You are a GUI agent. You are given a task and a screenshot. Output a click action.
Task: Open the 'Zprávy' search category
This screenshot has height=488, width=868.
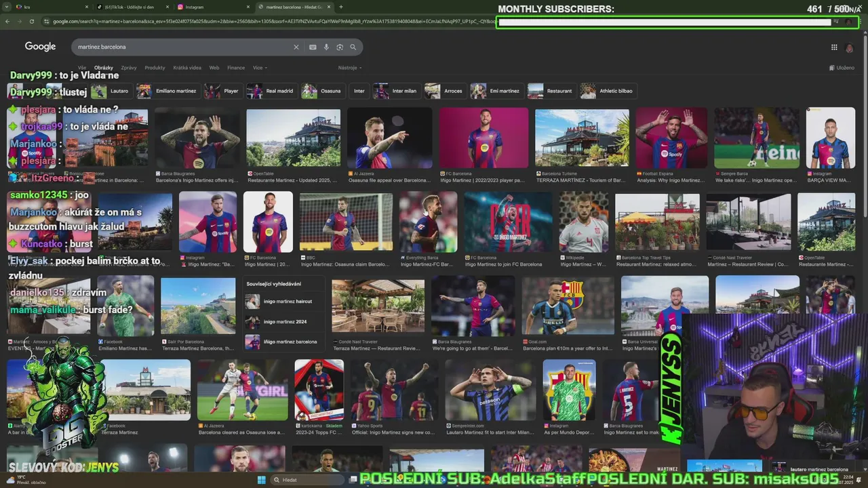coord(129,68)
